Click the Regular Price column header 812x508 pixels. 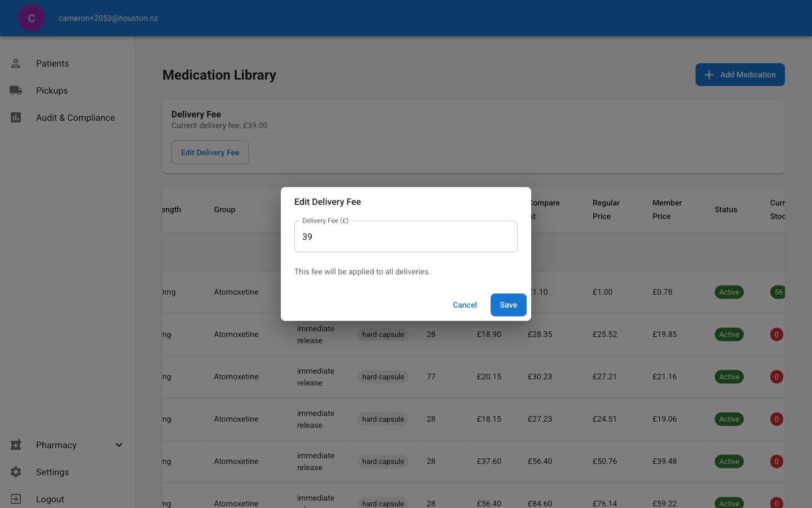pos(606,209)
